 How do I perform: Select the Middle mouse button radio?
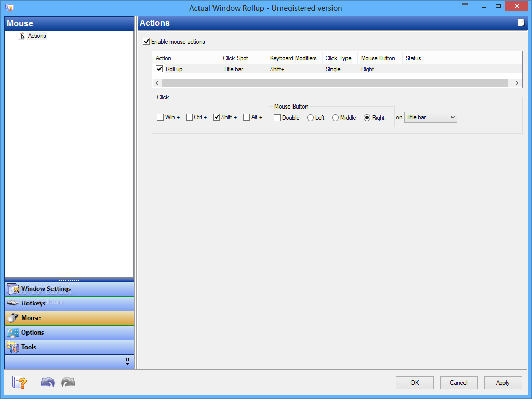click(x=335, y=118)
